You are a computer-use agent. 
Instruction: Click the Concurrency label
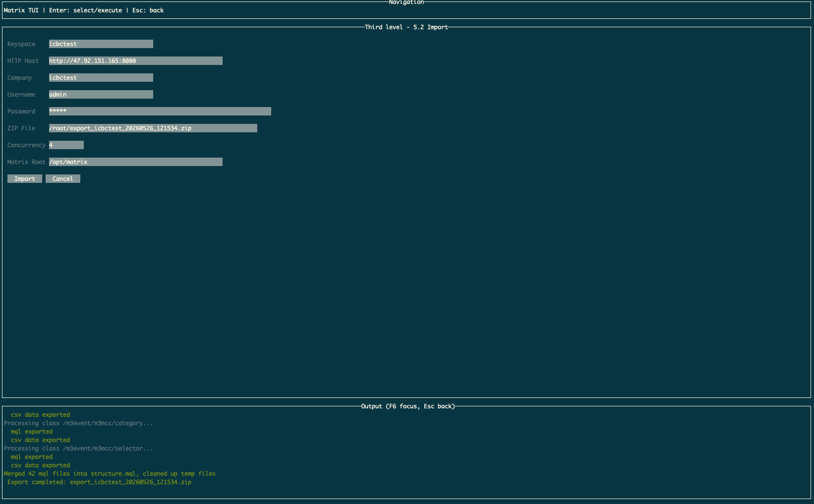click(x=26, y=145)
